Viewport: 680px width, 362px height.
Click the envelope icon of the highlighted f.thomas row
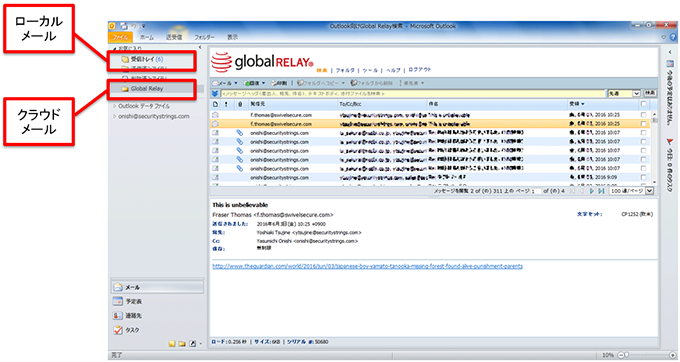coord(215,124)
